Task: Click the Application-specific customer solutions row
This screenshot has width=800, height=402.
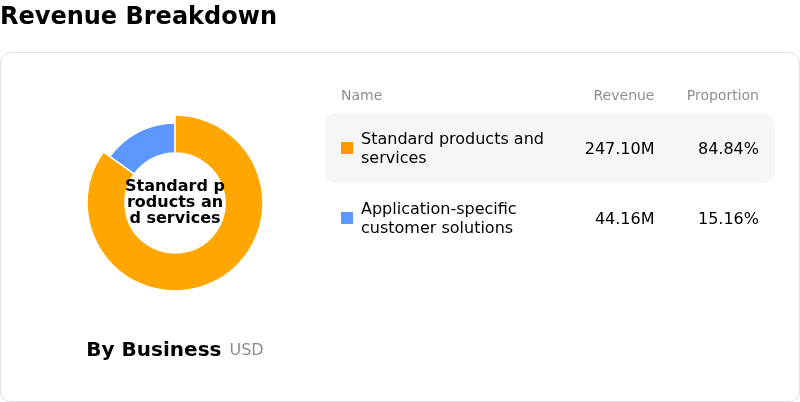Action: point(550,218)
